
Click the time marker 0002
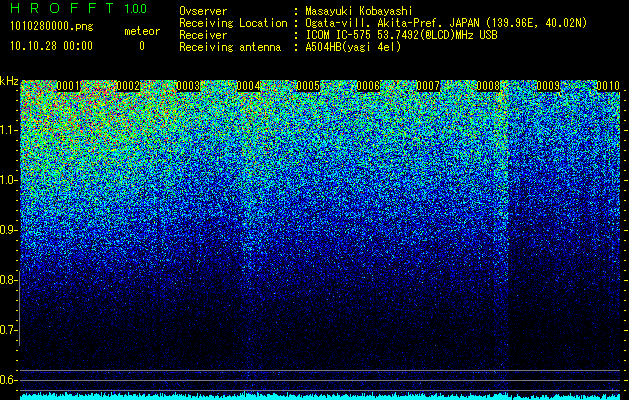coord(128,86)
